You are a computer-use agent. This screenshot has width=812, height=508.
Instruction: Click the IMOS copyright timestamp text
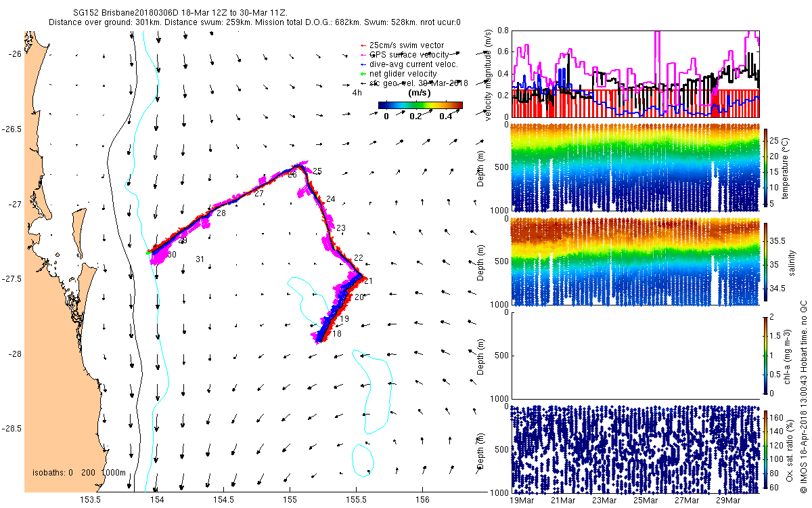(804, 396)
